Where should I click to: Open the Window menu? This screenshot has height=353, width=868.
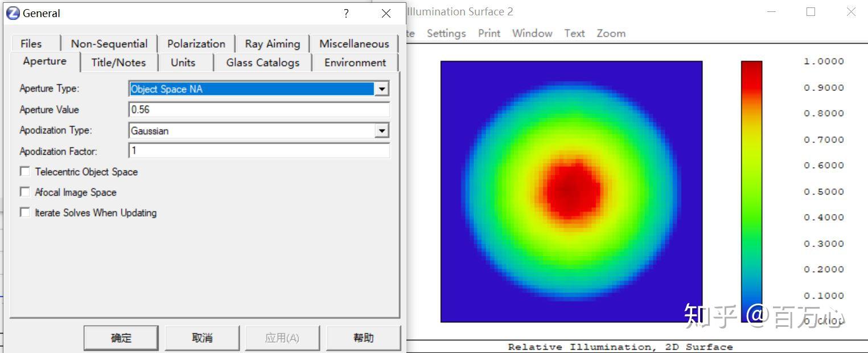click(531, 34)
